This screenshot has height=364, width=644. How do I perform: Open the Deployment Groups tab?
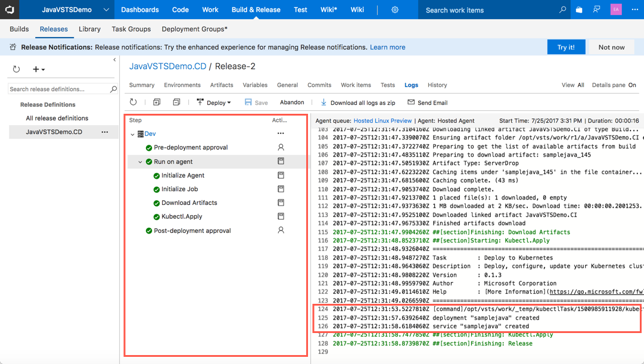click(194, 29)
